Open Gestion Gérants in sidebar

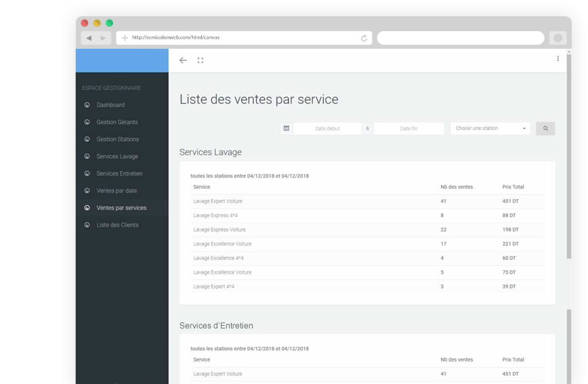point(117,122)
